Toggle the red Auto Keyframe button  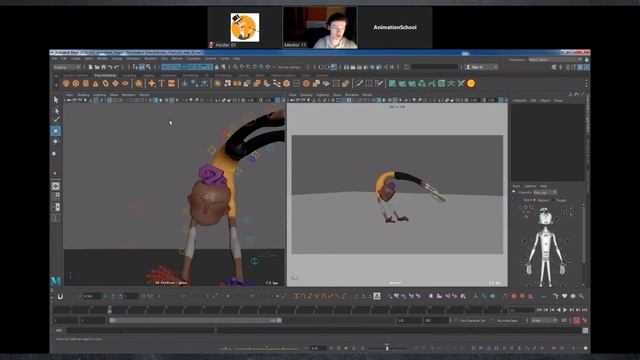click(576, 321)
